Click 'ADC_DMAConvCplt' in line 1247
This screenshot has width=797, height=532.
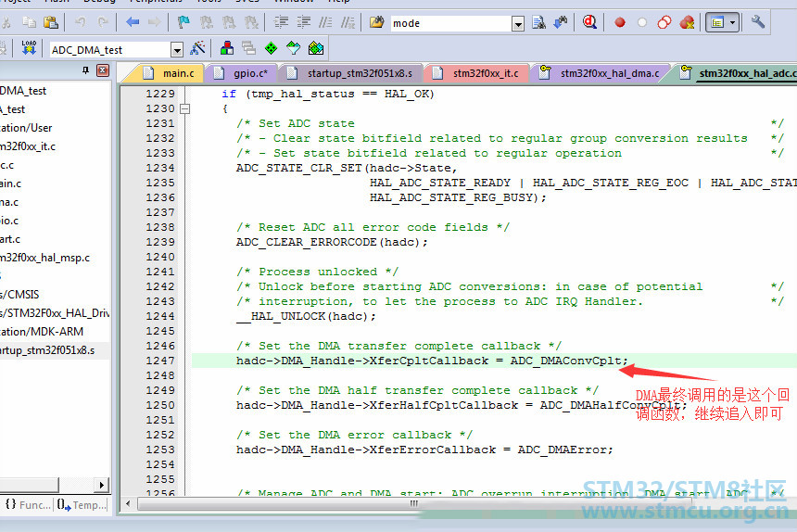tap(565, 361)
